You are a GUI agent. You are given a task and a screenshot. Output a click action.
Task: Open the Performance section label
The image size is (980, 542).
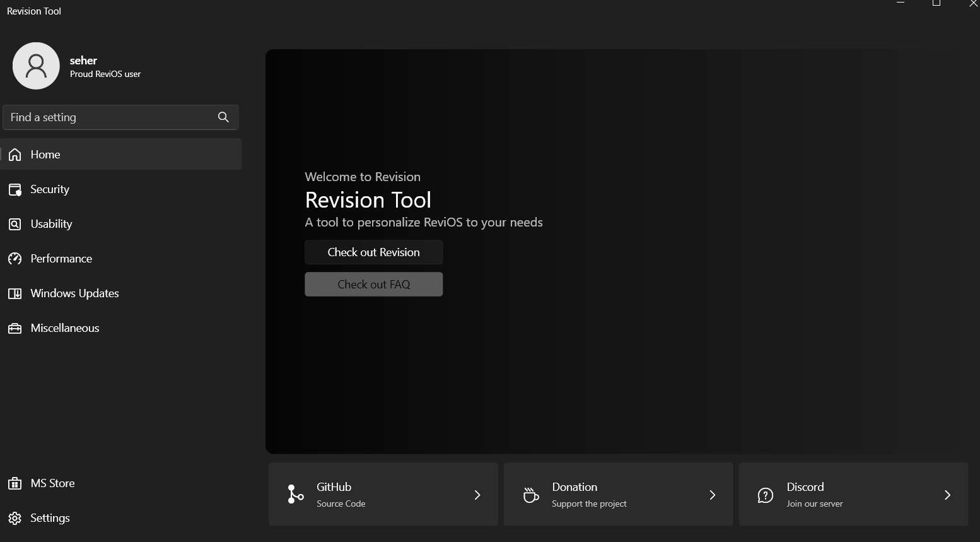point(61,259)
